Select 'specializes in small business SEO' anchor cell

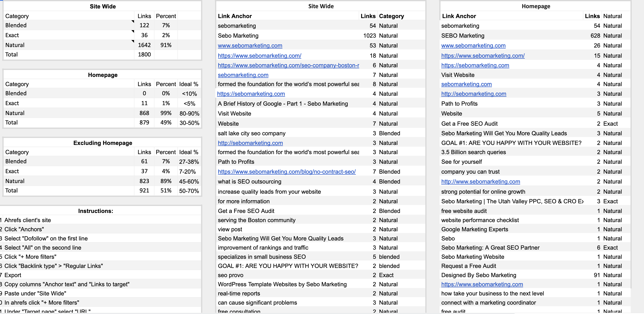(x=288, y=257)
